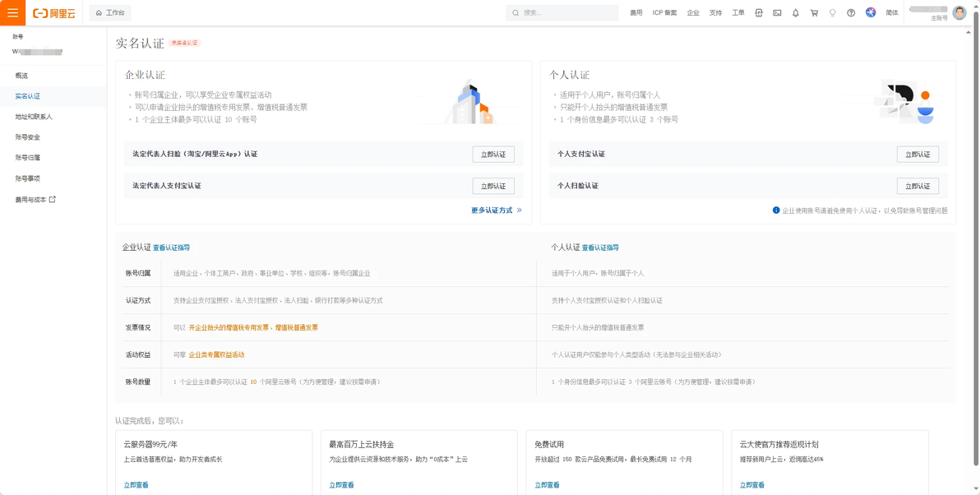Expand 更多认证方式 link
Viewport: 980px width, 495px height.
[x=497, y=210]
